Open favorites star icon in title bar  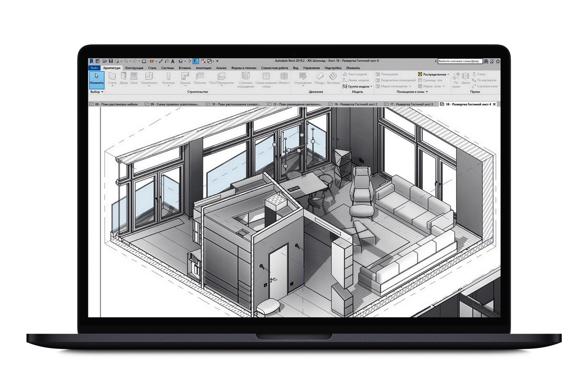coord(498,61)
